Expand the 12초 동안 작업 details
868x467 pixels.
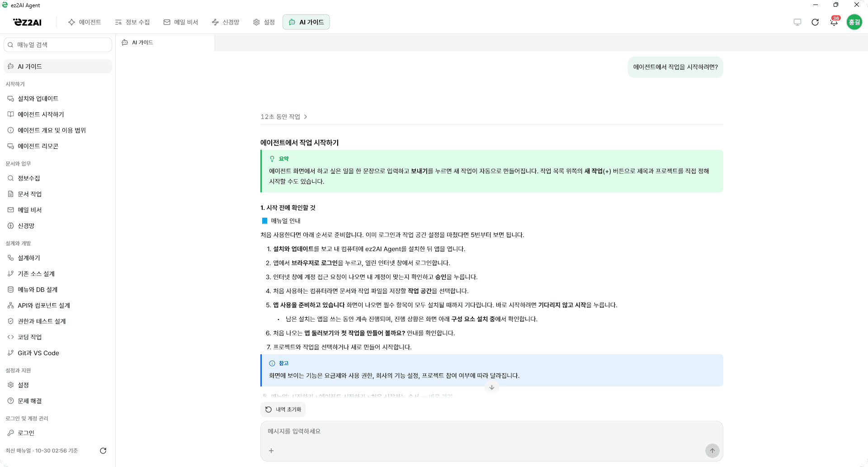[x=284, y=117]
